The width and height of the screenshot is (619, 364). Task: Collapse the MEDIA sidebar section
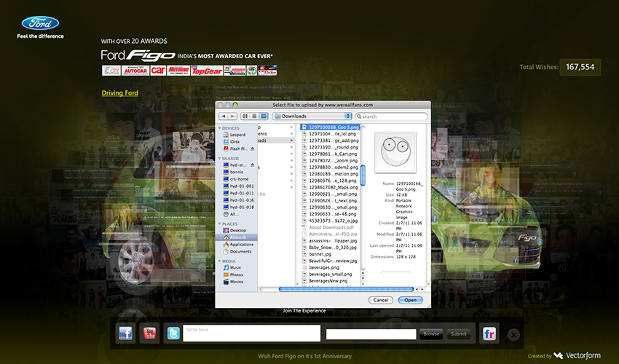pyautogui.click(x=219, y=261)
